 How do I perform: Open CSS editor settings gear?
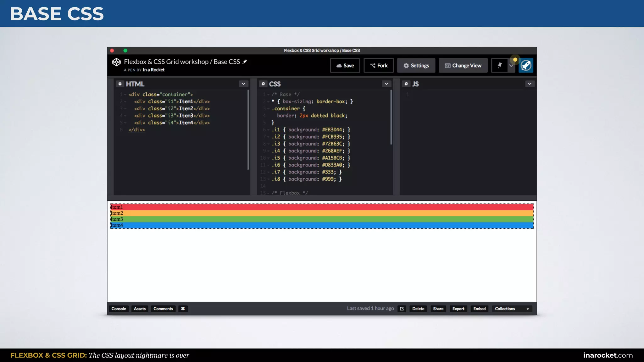263,84
